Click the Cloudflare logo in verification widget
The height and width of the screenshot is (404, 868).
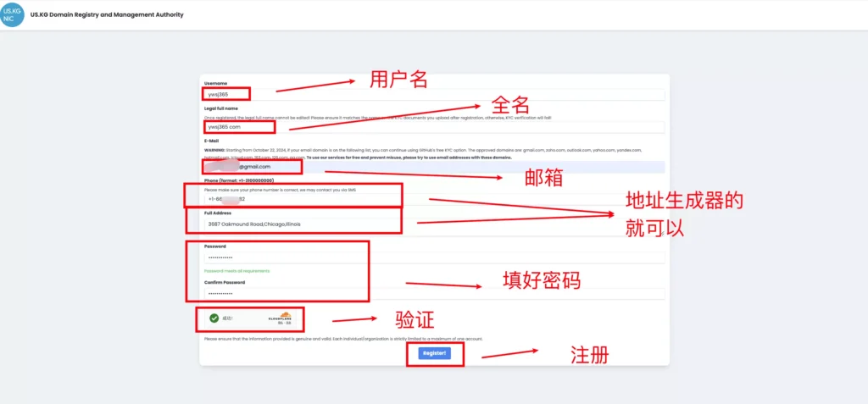point(280,318)
